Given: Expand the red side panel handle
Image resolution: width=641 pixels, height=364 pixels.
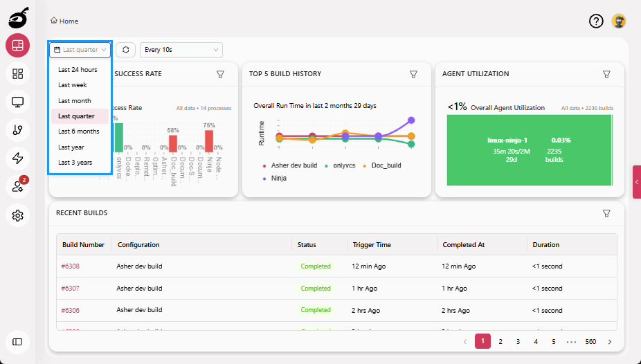Looking at the screenshot, I should click(637, 182).
